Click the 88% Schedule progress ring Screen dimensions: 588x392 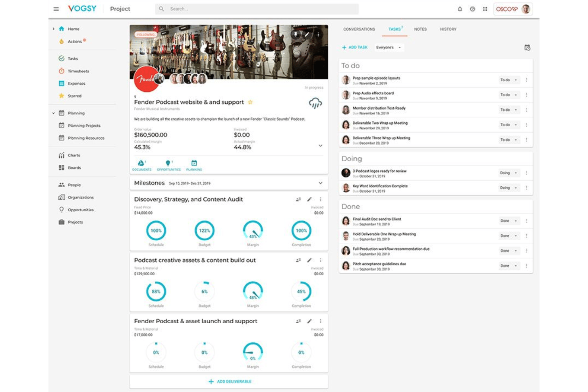156,292
